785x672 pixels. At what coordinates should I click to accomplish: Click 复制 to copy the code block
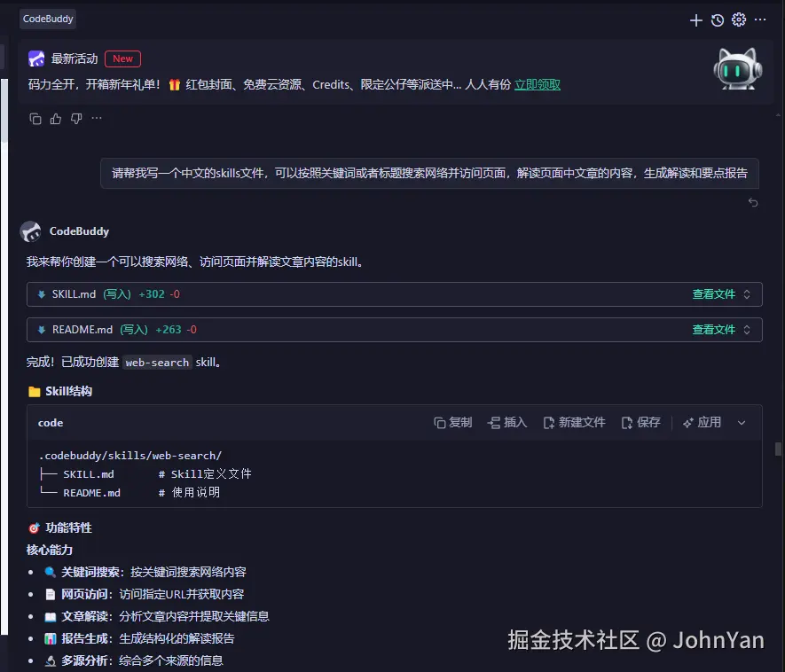click(453, 423)
